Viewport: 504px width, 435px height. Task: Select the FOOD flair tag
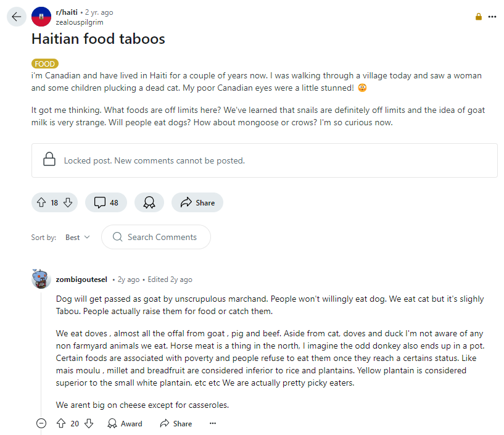tap(45, 64)
